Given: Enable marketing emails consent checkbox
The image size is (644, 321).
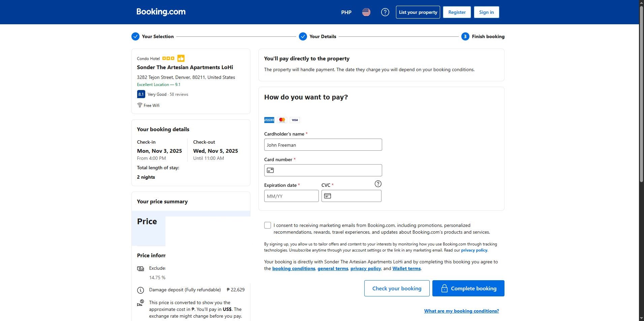Looking at the screenshot, I should pos(268,225).
